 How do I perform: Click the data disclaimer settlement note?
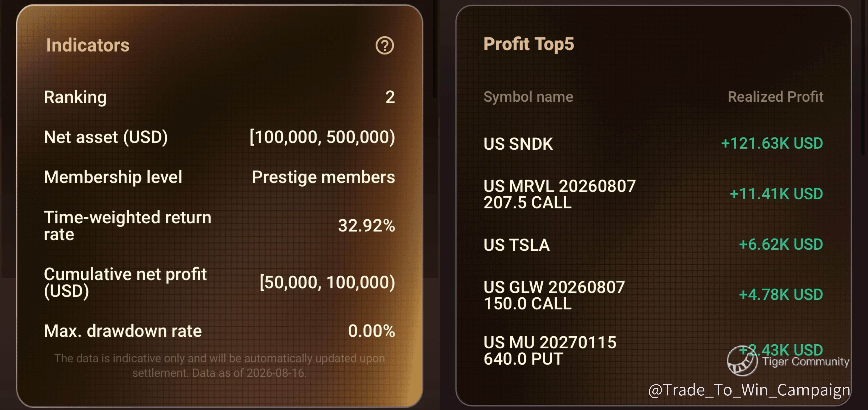219,366
